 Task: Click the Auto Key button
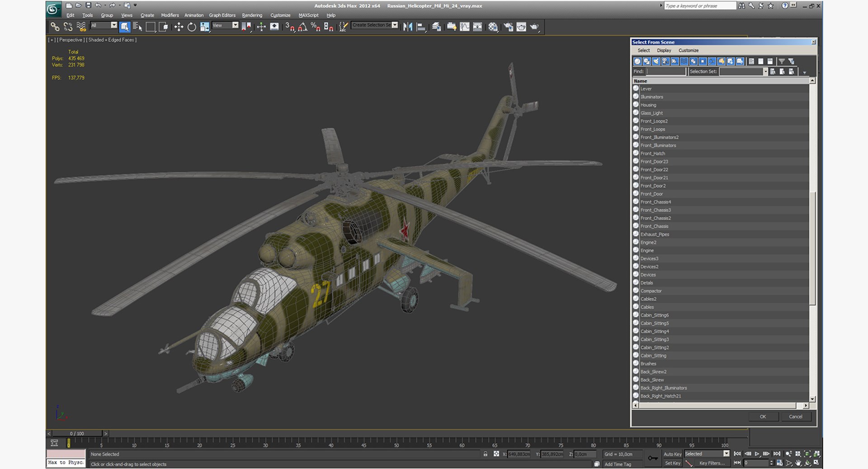click(672, 454)
